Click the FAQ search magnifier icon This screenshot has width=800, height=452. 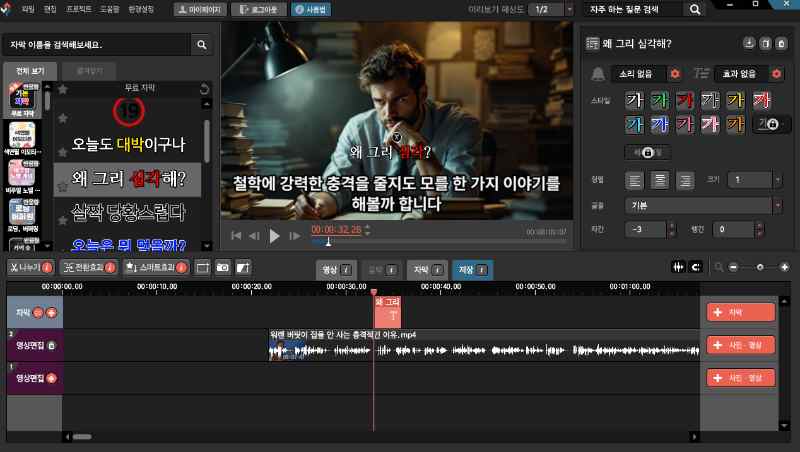pos(694,9)
